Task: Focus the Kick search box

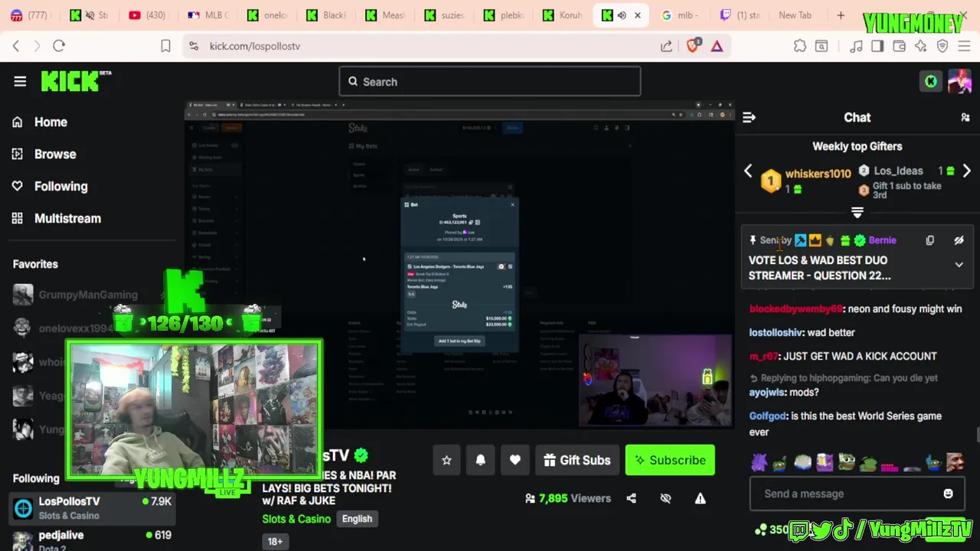Action: coord(490,81)
